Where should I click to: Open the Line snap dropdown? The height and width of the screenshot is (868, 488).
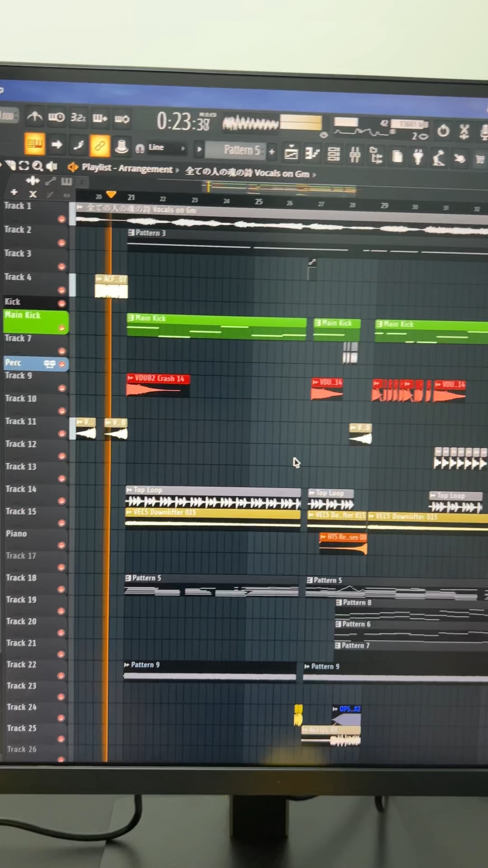click(x=166, y=147)
